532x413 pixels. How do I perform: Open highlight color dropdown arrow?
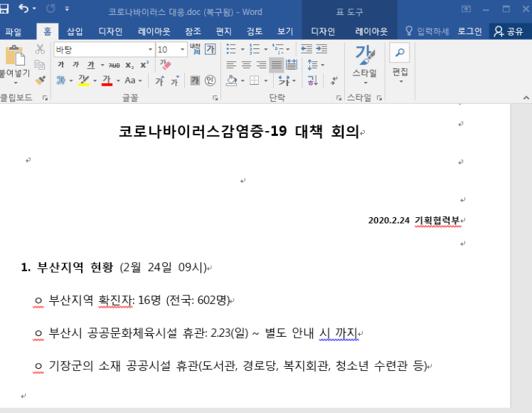pyautogui.click(x=95, y=81)
